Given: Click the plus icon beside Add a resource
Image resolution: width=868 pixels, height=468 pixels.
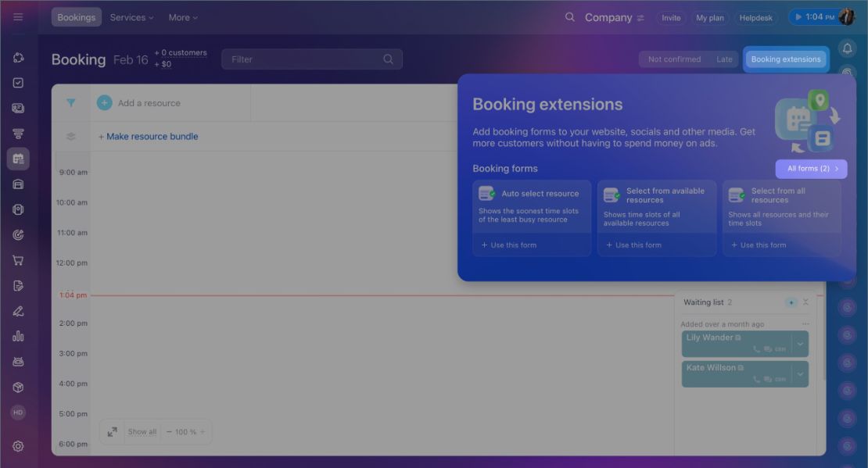Looking at the screenshot, I should coord(105,103).
